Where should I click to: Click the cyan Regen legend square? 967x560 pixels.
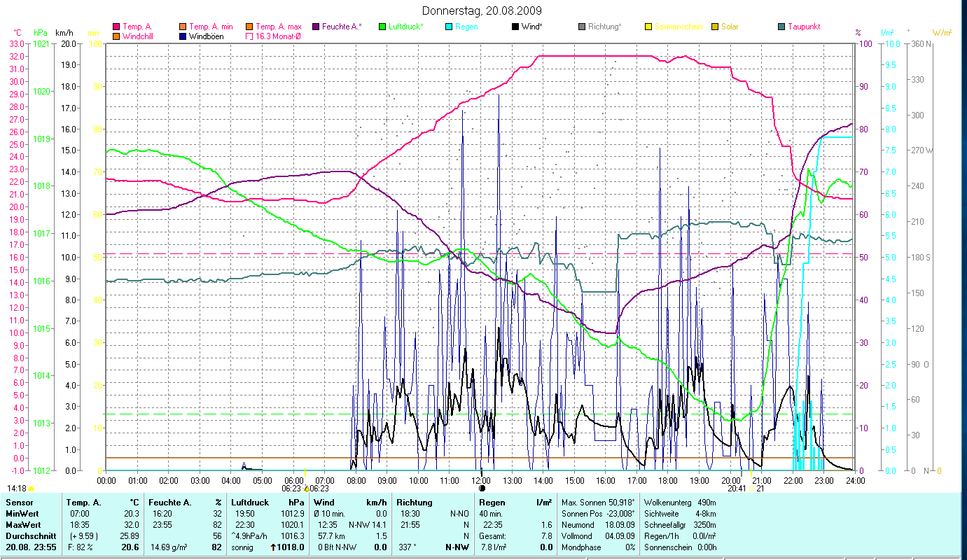tap(449, 27)
